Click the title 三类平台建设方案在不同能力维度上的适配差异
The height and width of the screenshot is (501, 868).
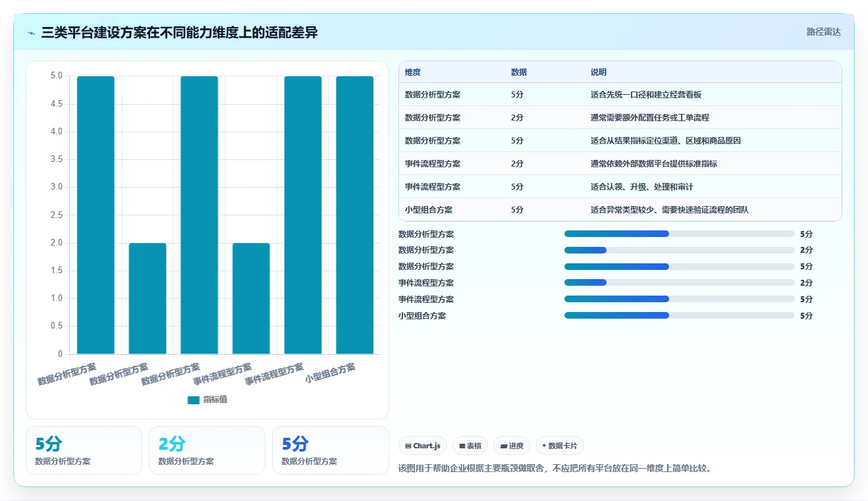coord(179,32)
